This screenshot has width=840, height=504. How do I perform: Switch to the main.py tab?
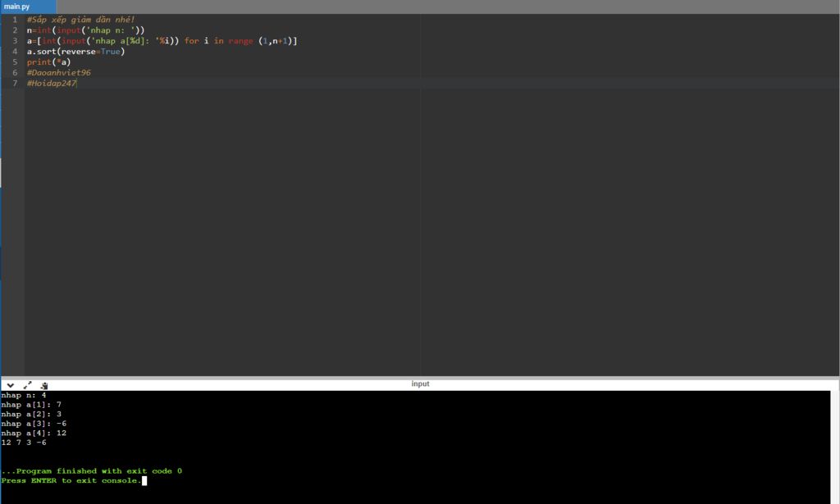29,7
